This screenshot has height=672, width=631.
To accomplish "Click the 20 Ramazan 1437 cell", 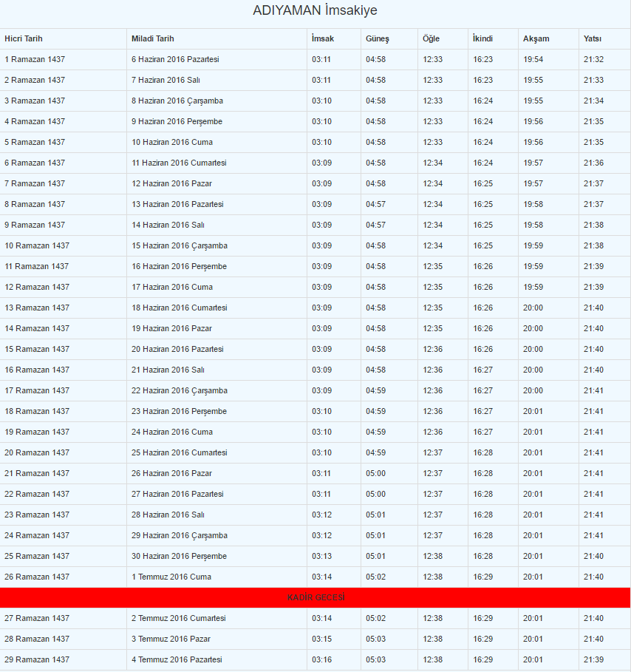I will 37,452.
